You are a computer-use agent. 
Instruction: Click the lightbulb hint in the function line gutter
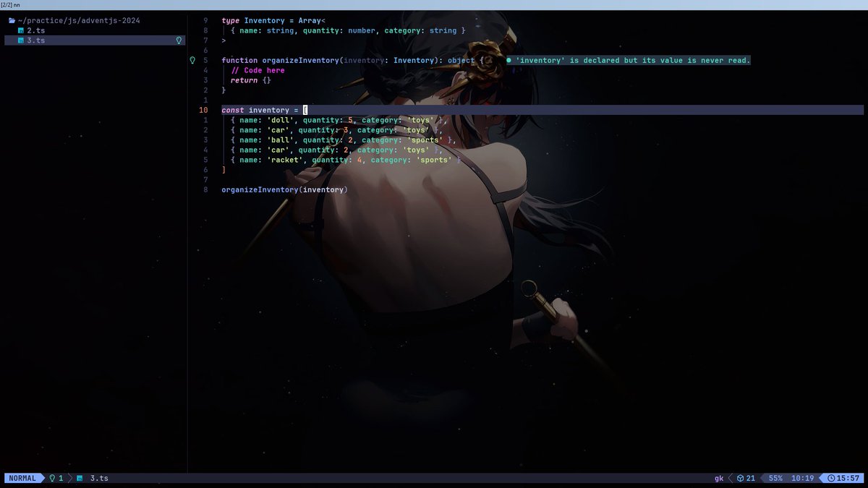192,61
